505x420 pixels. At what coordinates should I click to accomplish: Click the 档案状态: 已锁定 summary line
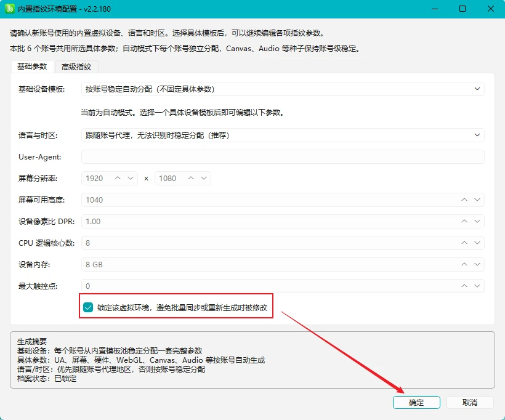click(47, 379)
